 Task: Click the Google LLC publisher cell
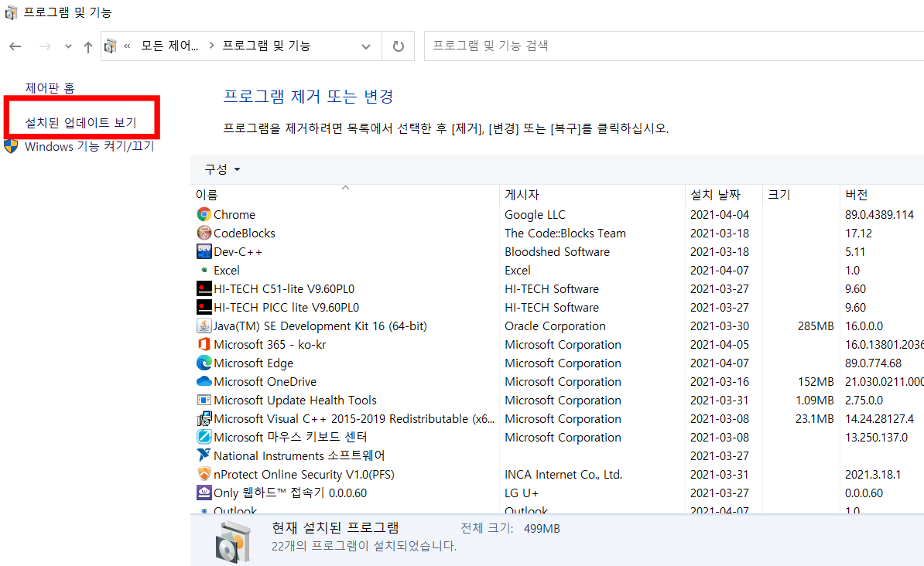535,214
